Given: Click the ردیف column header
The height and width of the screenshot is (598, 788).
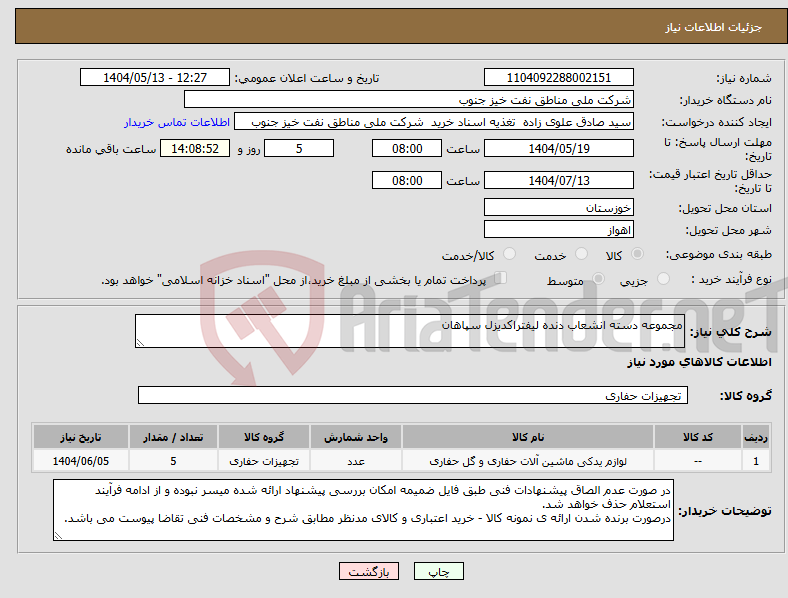Looking at the screenshot, I should coord(756,437).
